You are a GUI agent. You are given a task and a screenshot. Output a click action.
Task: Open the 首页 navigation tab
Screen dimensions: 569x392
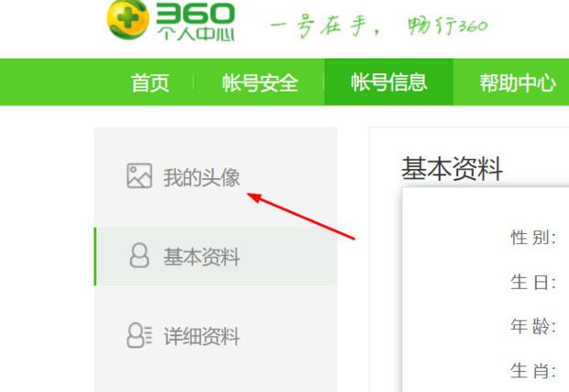pos(151,83)
